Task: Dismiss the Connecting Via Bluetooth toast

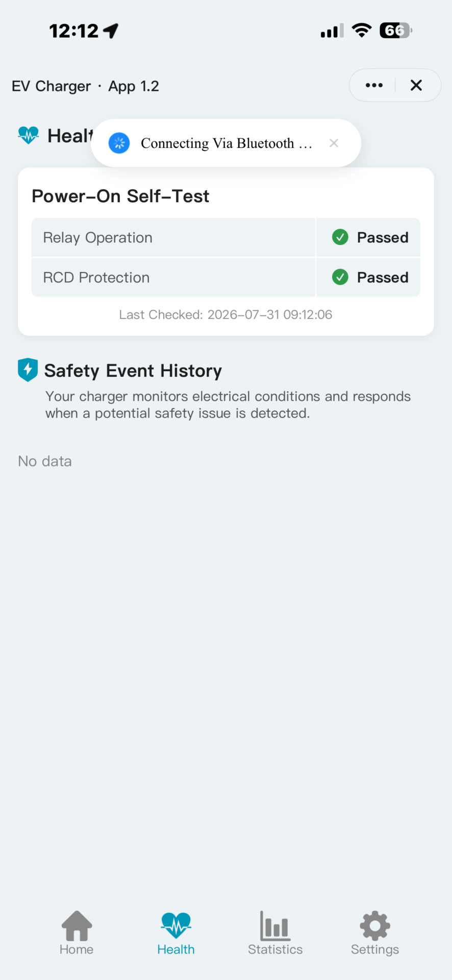Action: pos(334,143)
